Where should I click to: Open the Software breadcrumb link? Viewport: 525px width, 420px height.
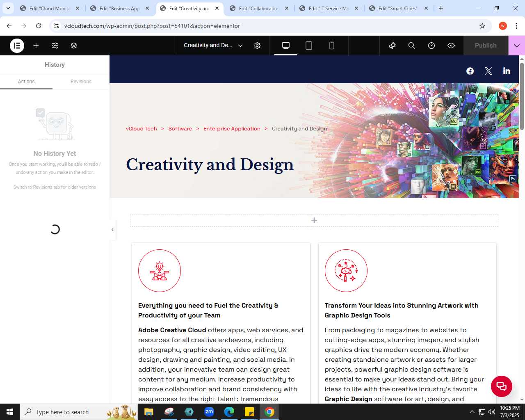pyautogui.click(x=180, y=129)
